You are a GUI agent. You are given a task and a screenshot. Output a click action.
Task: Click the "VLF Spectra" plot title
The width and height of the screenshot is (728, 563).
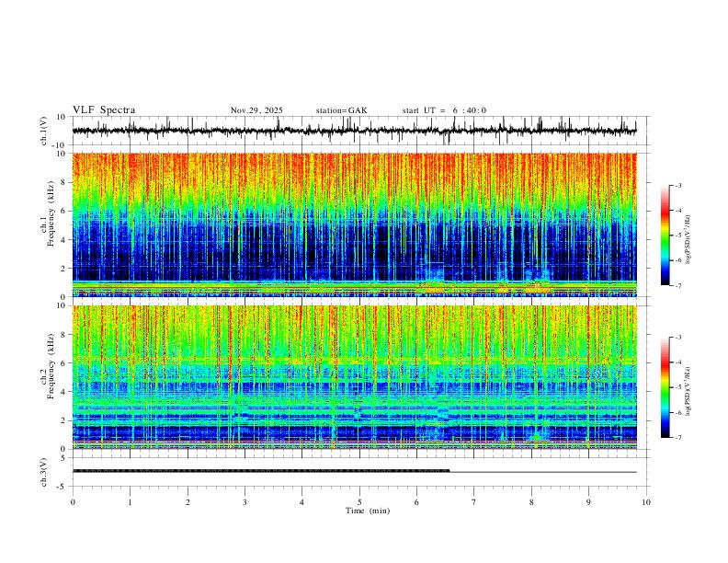pyautogui.click(x=104, y=110)
